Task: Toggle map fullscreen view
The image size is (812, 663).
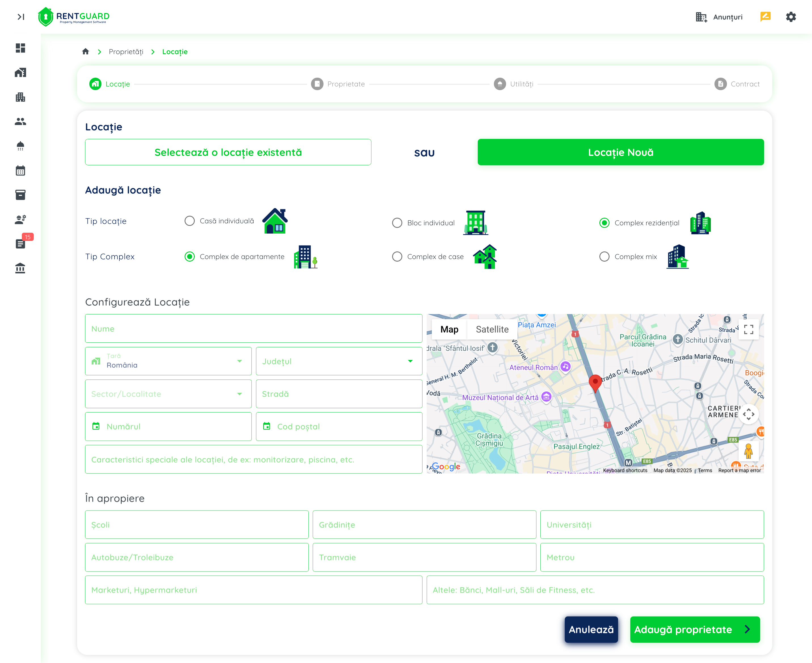Action: [x=748, y=329]
